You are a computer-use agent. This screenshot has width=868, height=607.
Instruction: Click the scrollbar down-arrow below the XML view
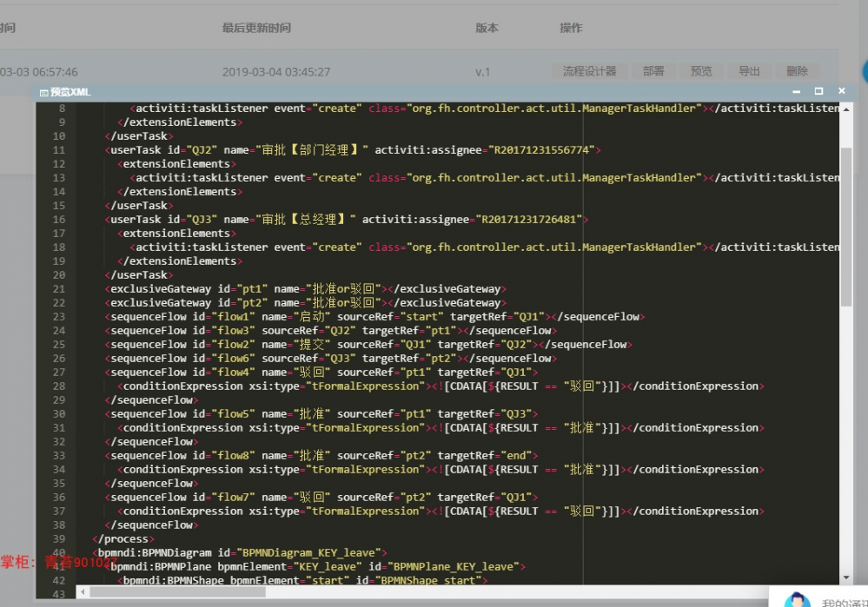pos(845,577)
